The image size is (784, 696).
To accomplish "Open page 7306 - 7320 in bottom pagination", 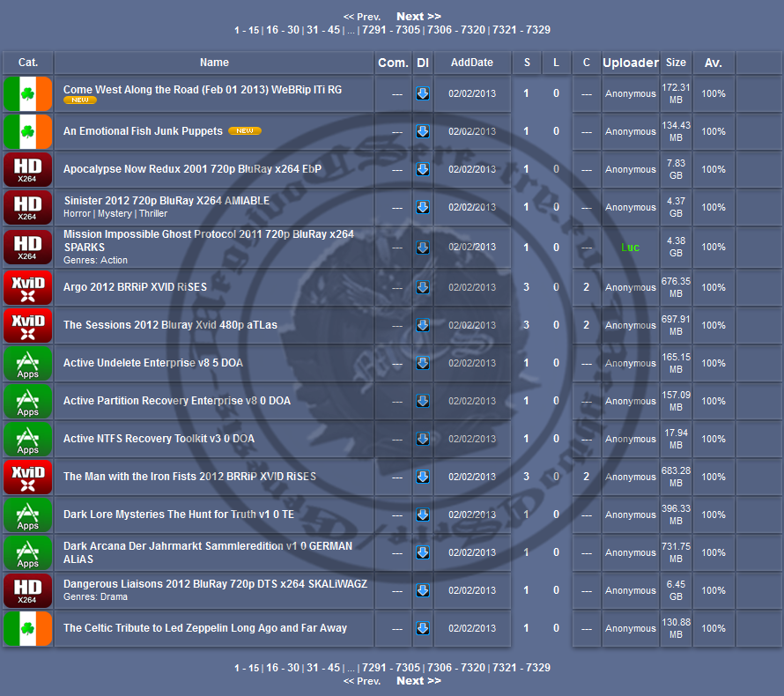I will pyautogui.click(x=456, y=668).
